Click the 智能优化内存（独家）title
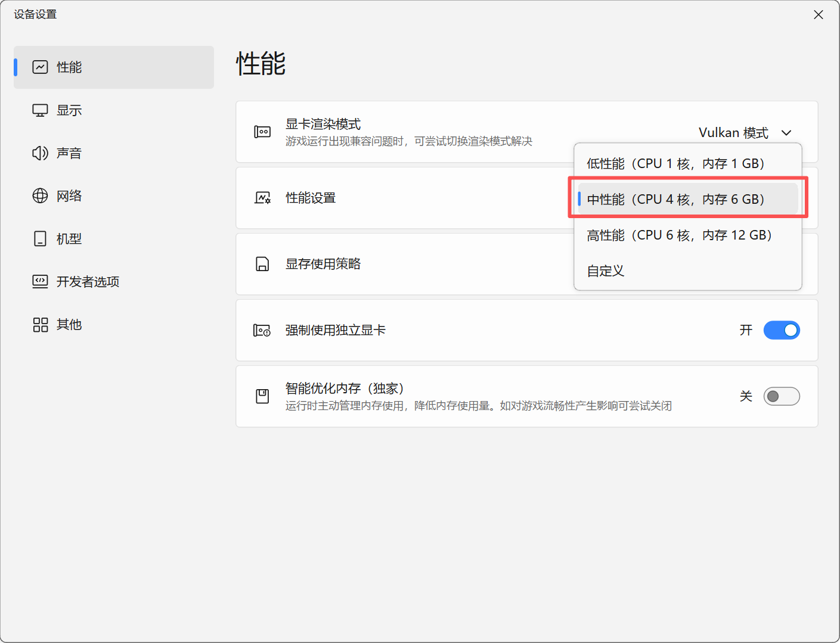Image resolution: width=840 pixels, height=643 pixels. tap(345, 389)
